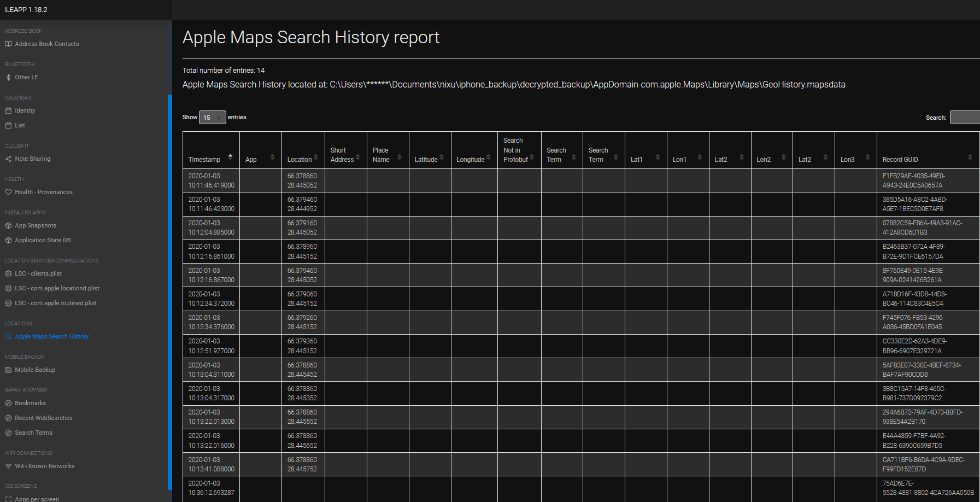This screenshot has width=980, height=502.
Task: Click the gear icon beside LSC - clients.plist
Action: 8,273
